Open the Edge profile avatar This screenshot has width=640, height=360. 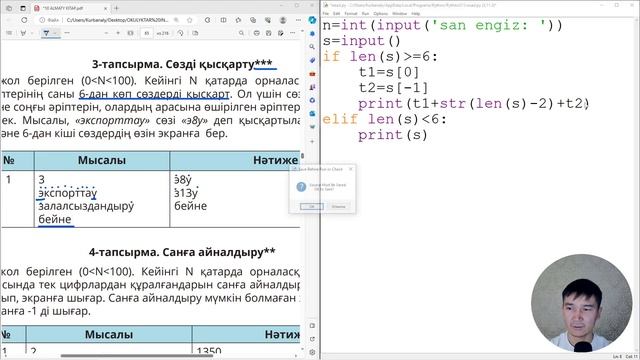coord(283,20)
